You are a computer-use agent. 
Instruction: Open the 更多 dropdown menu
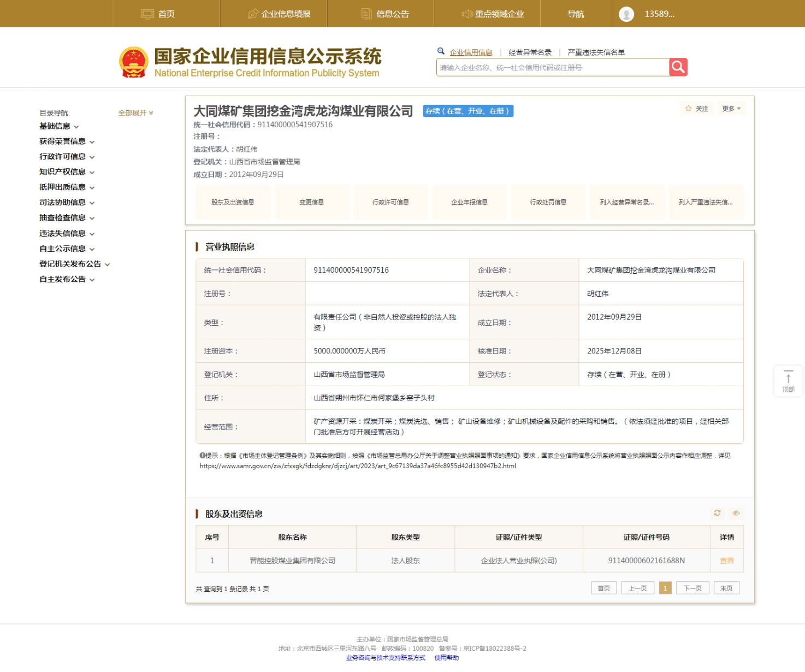pyautogui.click(x=731, y=109)
